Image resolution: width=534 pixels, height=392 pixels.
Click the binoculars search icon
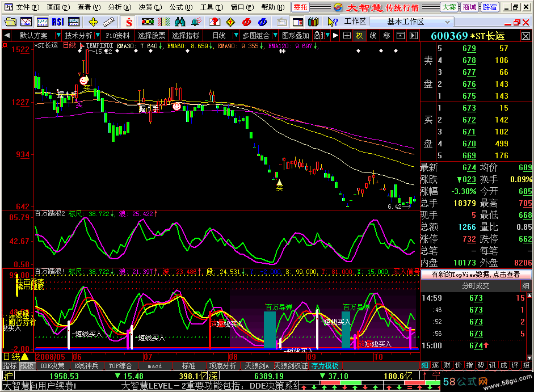[x=180, y=22]
